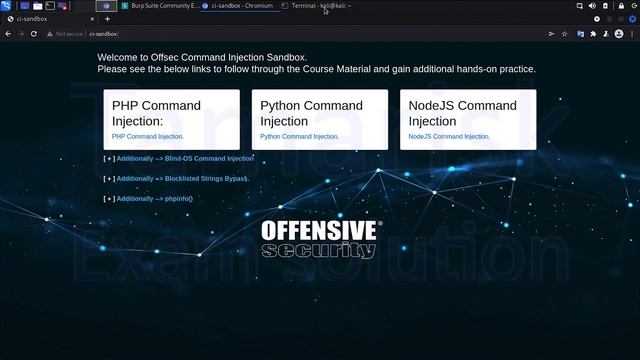Viewport: 640px width, 360px height.
Task: Open the phpinfo() link
Action: (155, 198)
